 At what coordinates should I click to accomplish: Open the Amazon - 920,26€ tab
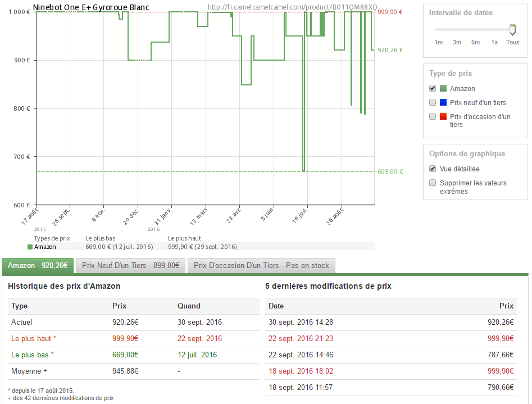click(38, 265)
